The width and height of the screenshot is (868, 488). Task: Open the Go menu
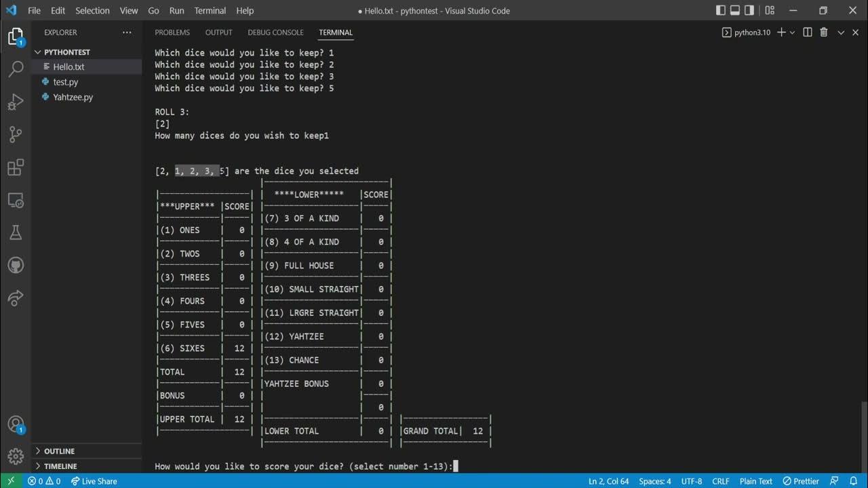coord(154,10)
